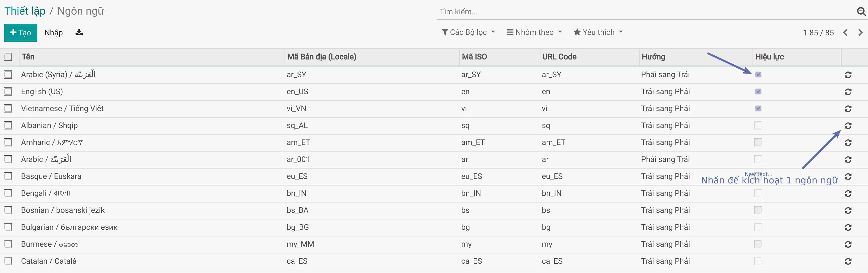
Task: Open the Các Bộ lọc dropdown
Action: [468, 32]
